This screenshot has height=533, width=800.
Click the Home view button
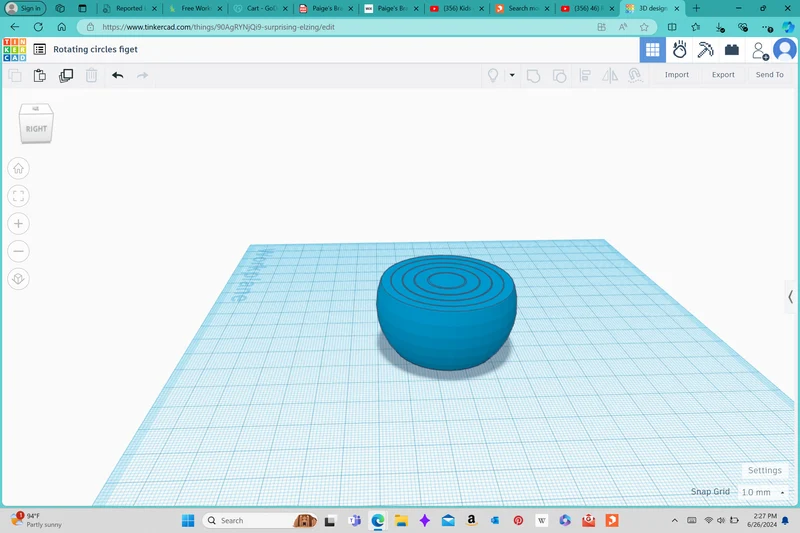click(18, 168)
